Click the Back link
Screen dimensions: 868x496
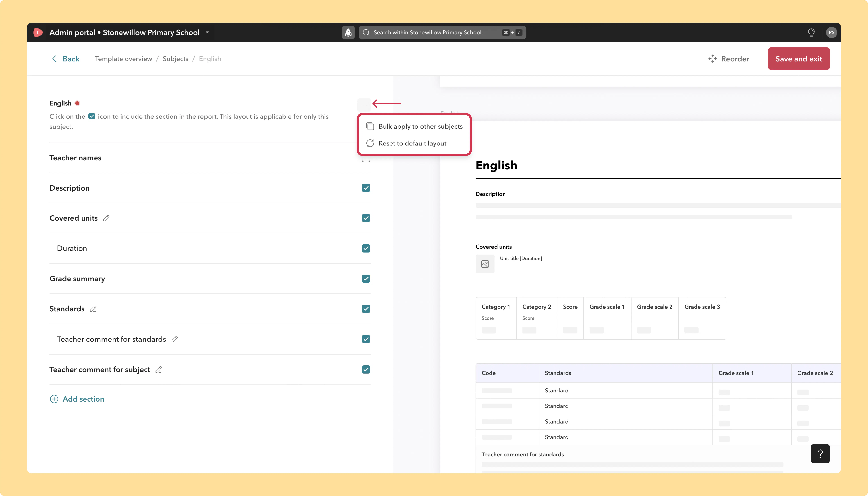click(x=65, y=59)
